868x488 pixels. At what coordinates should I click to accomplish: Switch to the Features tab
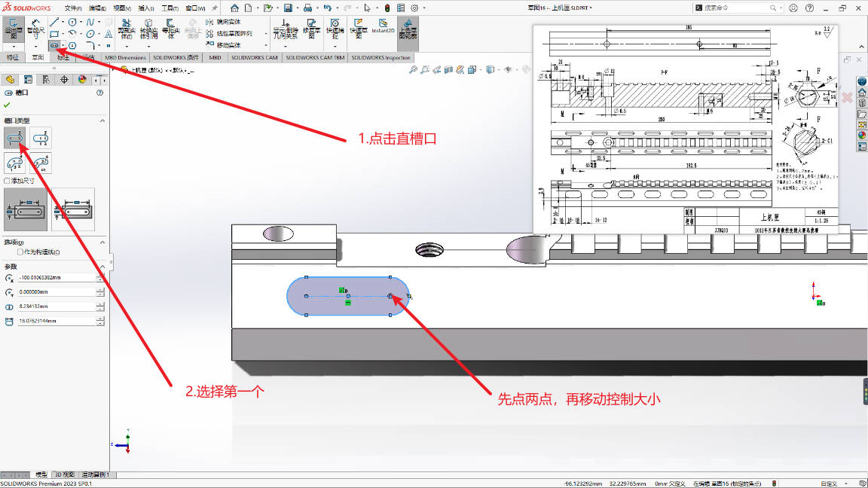(13, 57)
